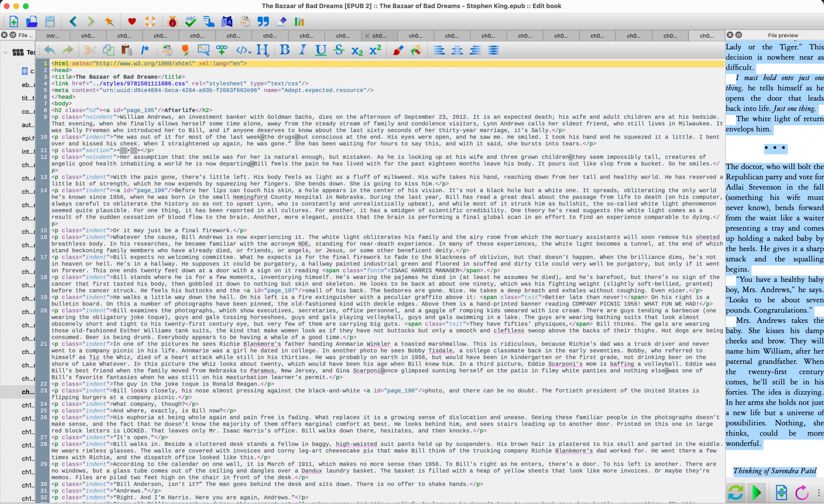Run the ABC spell check tool
Viewport: 824px width, 504px height.
coord(191,22)
